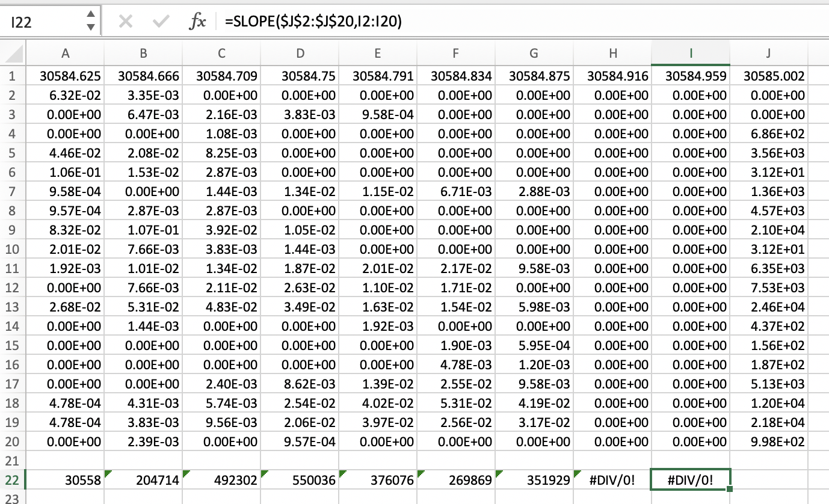Click the Name Box down arrow

click(x=90, y=28)
